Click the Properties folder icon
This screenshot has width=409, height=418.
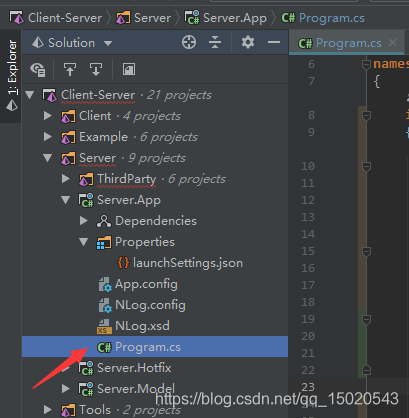tap(104, 242)
